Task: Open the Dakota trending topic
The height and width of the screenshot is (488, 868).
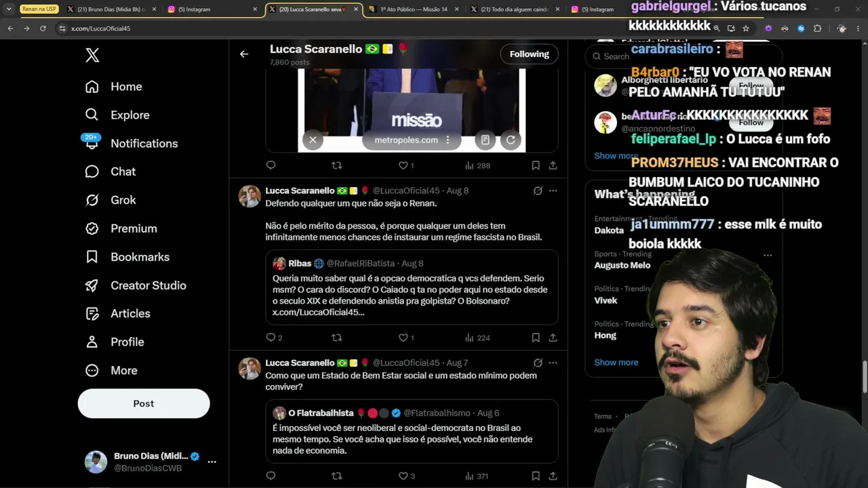Action: (x=609, y=230)
